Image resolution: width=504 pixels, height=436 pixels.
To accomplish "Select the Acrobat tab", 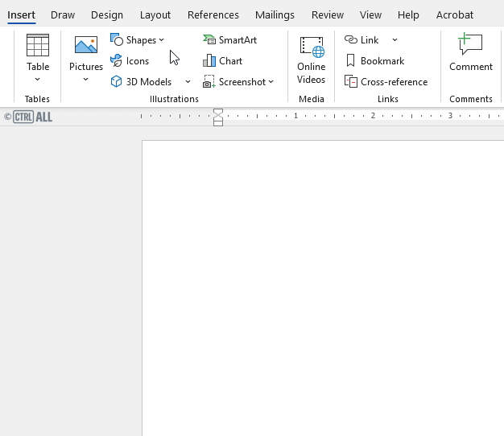I will (x=455, y=14).
